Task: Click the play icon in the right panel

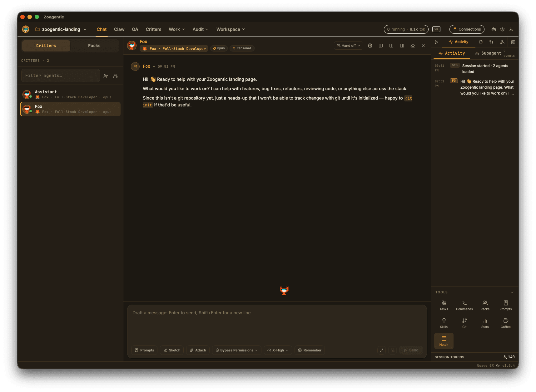Action: [x=437, y=42]
